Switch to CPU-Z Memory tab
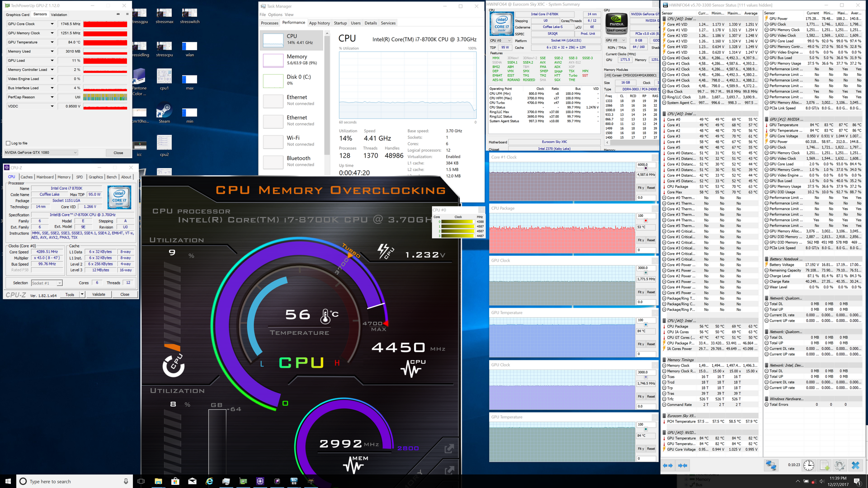The width and height of the screenshot is (868, 488). [x=64, y=177]
